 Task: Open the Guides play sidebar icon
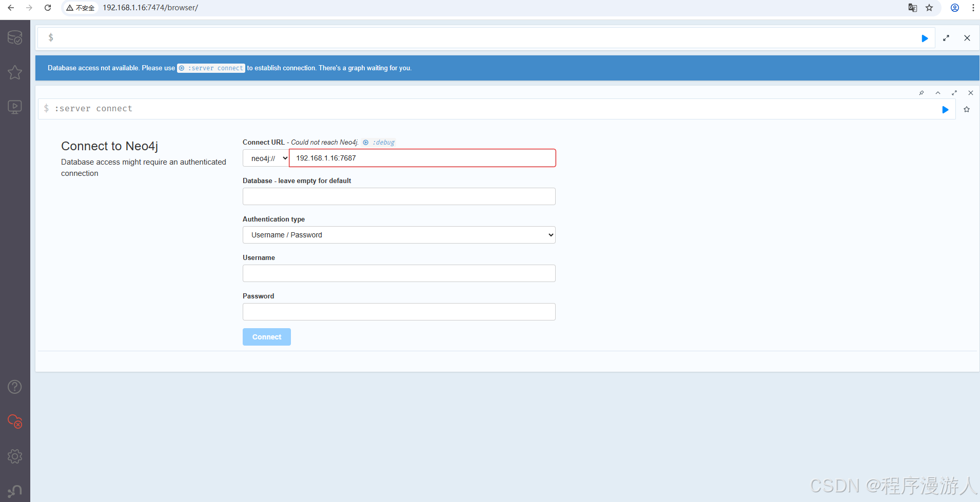15,107
